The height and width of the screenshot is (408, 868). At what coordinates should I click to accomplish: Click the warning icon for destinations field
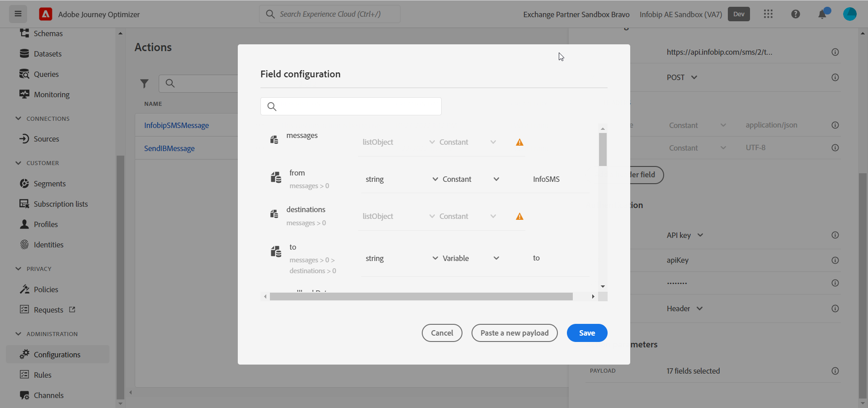pos(519,217)
